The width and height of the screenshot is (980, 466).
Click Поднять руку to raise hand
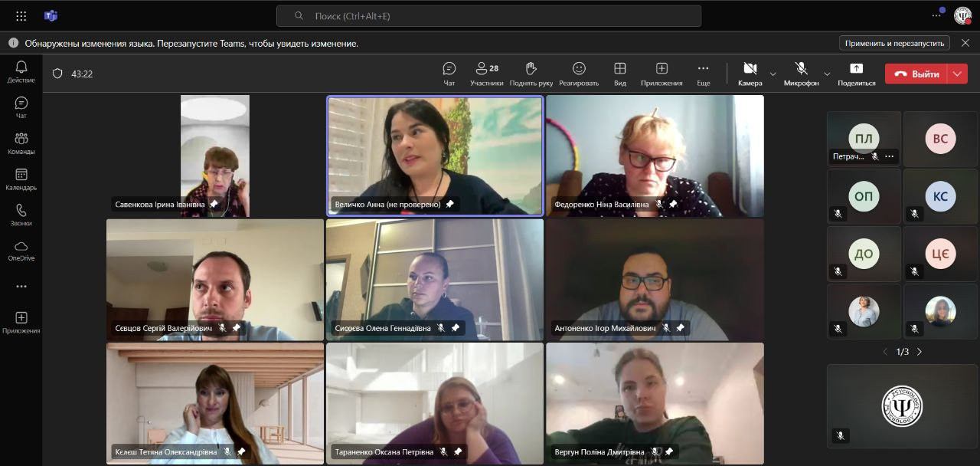[531, 74]
